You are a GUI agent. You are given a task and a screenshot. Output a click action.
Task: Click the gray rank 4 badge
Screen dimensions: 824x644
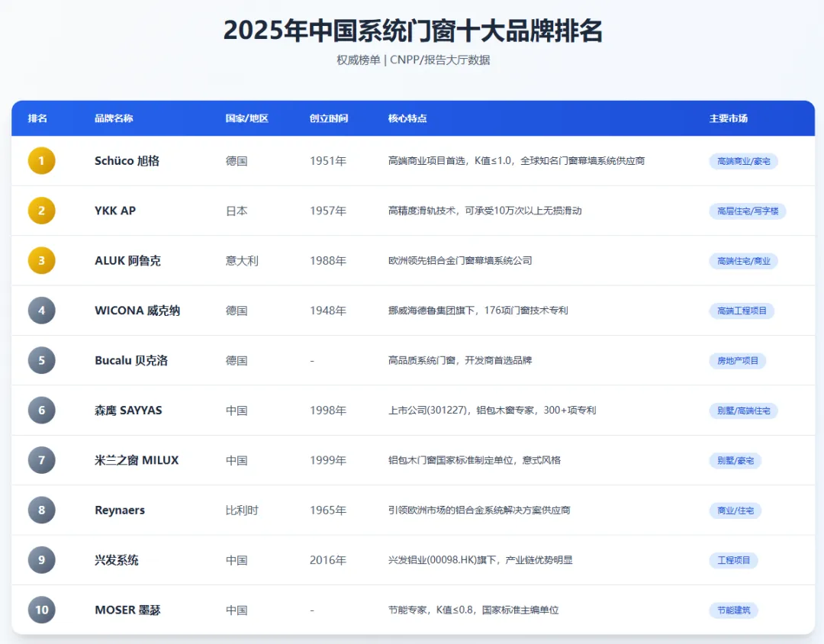coord(41,311)
